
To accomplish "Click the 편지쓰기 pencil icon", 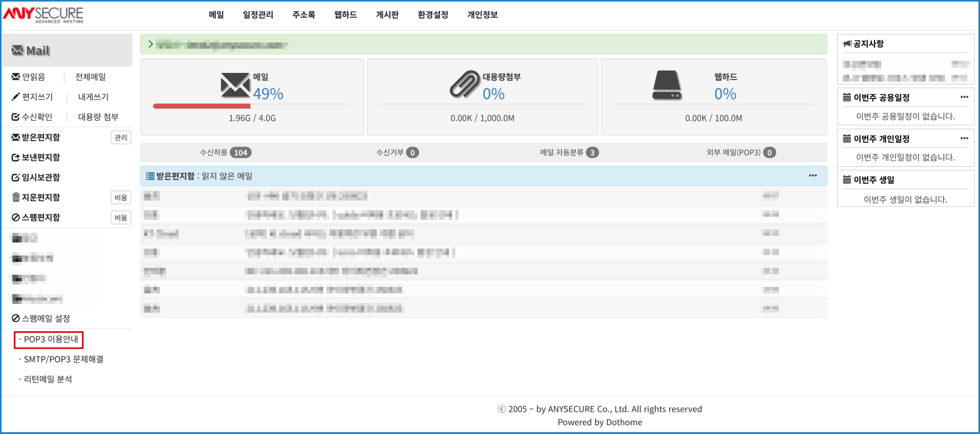I will [16, 97].
